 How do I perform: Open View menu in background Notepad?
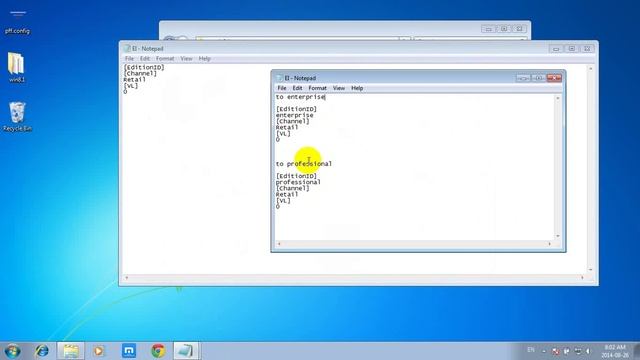(186, 59)
